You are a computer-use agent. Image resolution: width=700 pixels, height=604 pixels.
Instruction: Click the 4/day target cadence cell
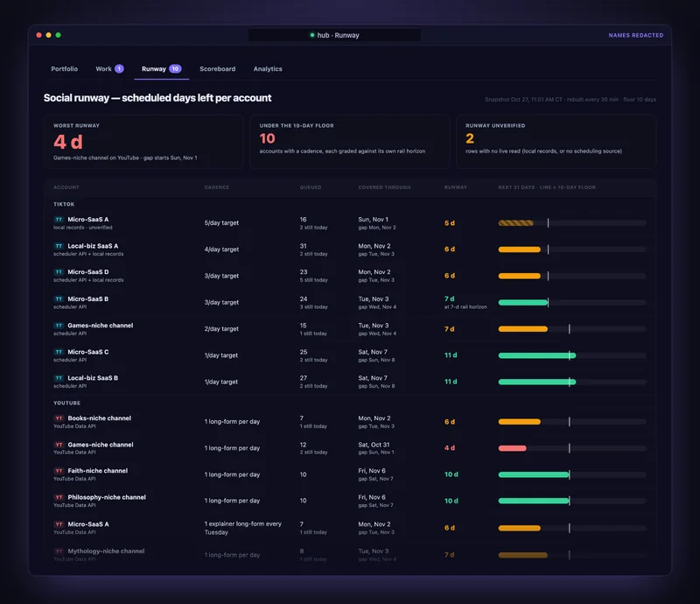221,249
